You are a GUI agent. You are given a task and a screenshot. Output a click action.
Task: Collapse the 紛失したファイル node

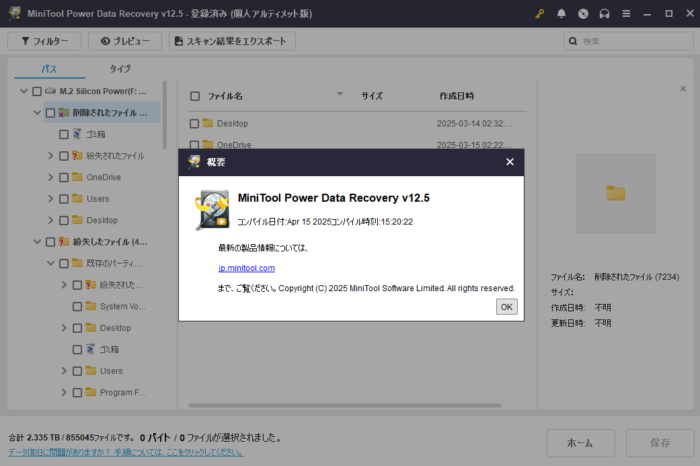tap(37, 241)
